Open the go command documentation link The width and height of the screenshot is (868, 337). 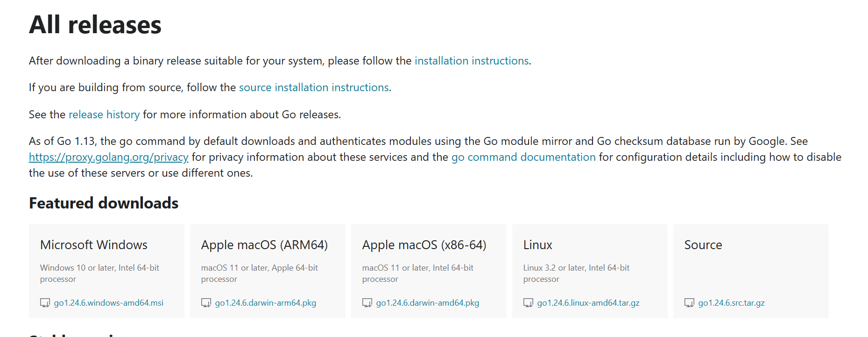point(523,157)
